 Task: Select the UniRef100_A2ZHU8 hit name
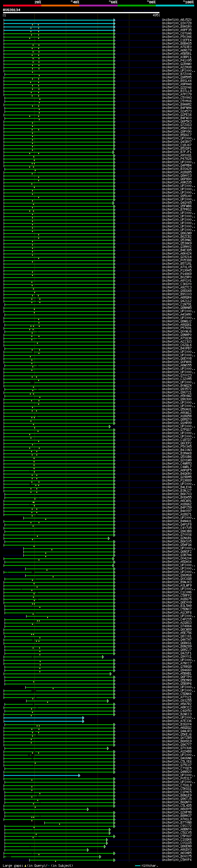pyautogui.click(x=177, y=67)
